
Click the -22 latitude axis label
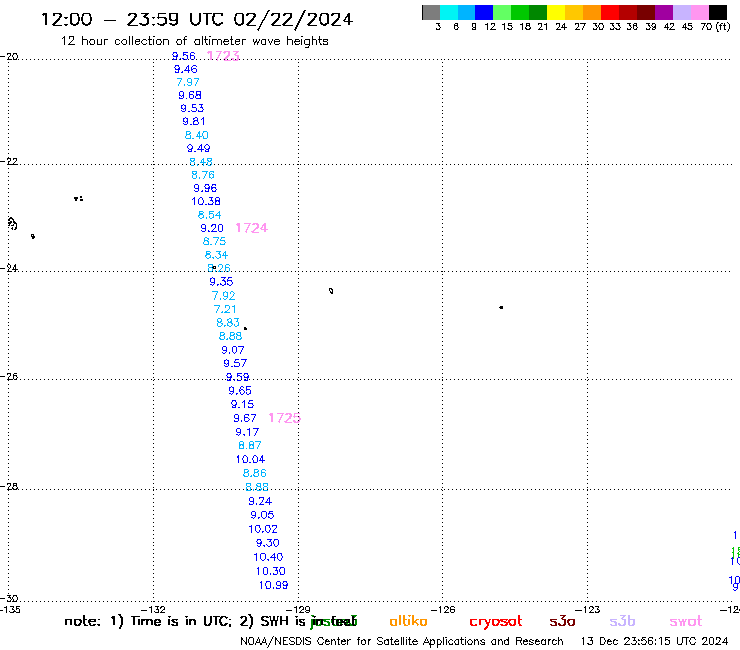(x=9, y=161)
